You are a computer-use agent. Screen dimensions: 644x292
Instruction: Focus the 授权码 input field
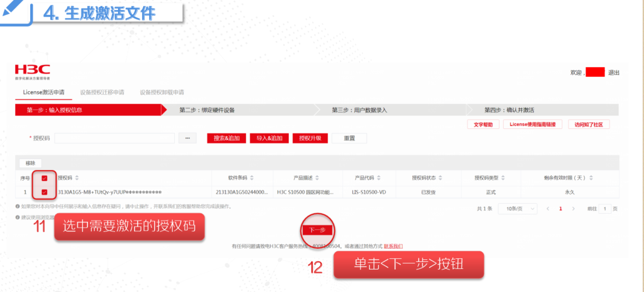click(114, 138)
